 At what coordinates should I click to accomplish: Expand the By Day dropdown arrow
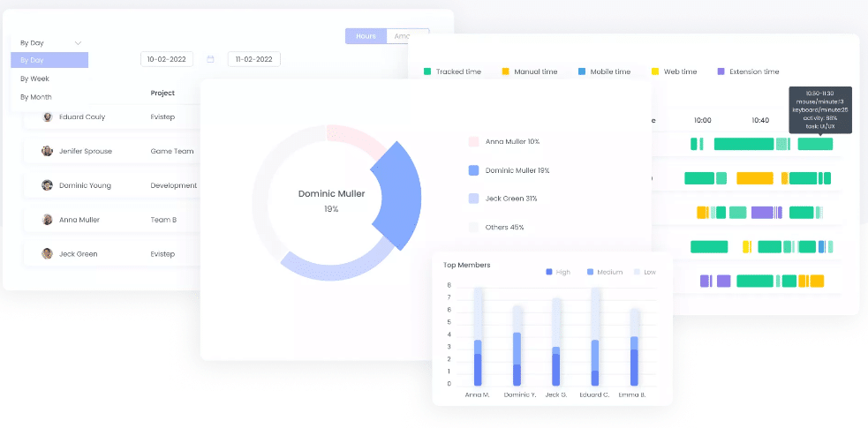click(x=78, y=42)
